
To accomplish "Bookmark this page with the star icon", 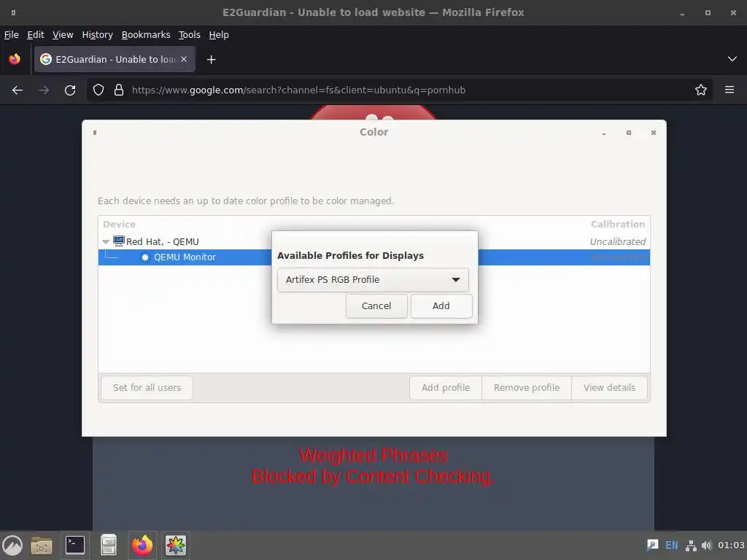I will 701,90.
